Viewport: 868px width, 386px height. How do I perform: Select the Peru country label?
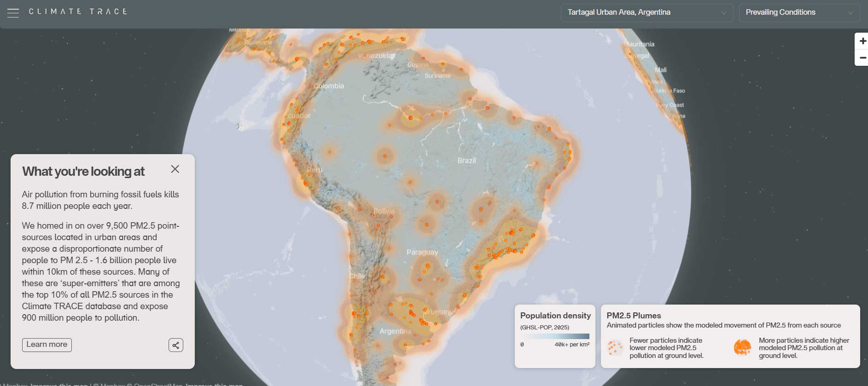tap(315, 170)
